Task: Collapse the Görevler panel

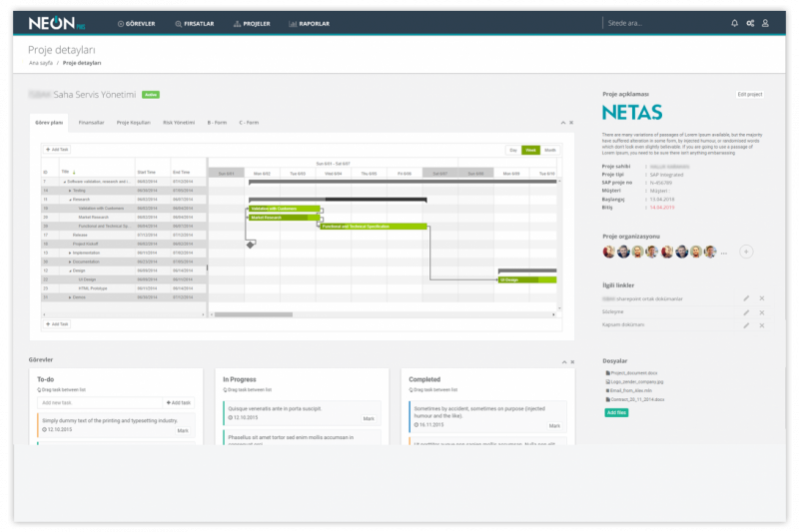Action: click(x=564, y=362)
